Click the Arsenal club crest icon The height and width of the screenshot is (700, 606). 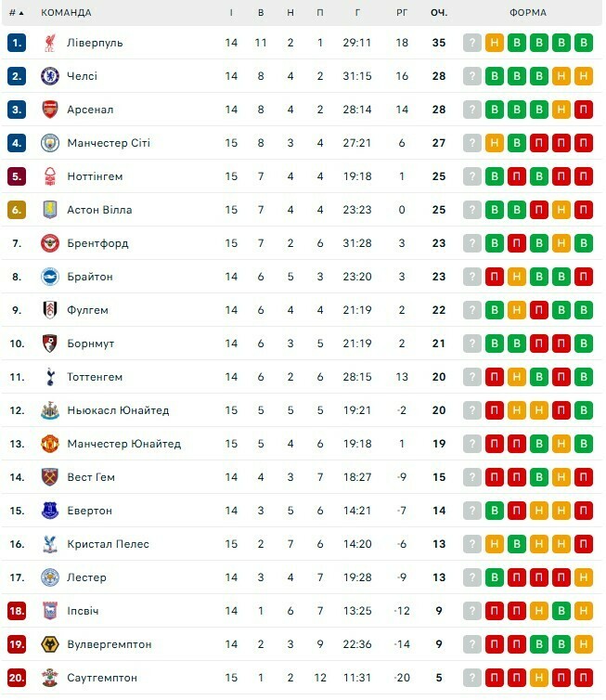click(x=49, y=110)
